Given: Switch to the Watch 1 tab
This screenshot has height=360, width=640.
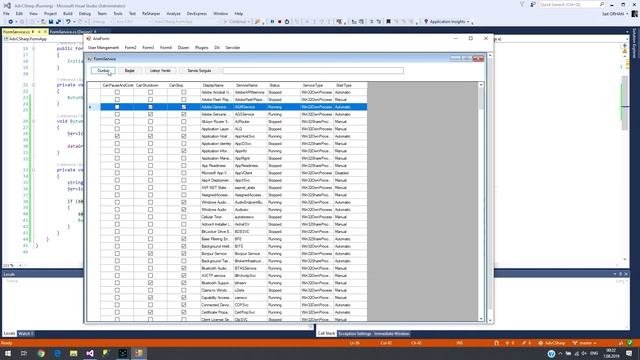Looking at the screenshot, I should [x=26, y=333].
